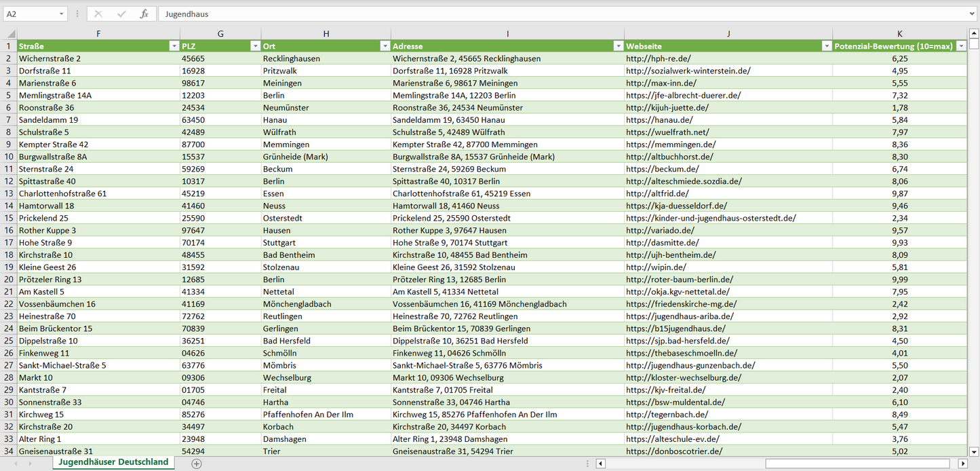980x471 pixels.
Task: Select row header 20
Action: point(9,280)
